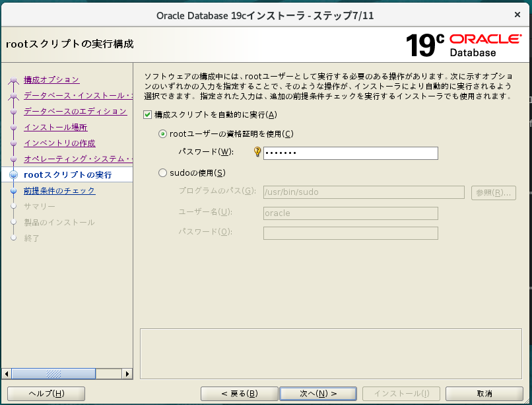Cancel installation with 取消 button

484,394
